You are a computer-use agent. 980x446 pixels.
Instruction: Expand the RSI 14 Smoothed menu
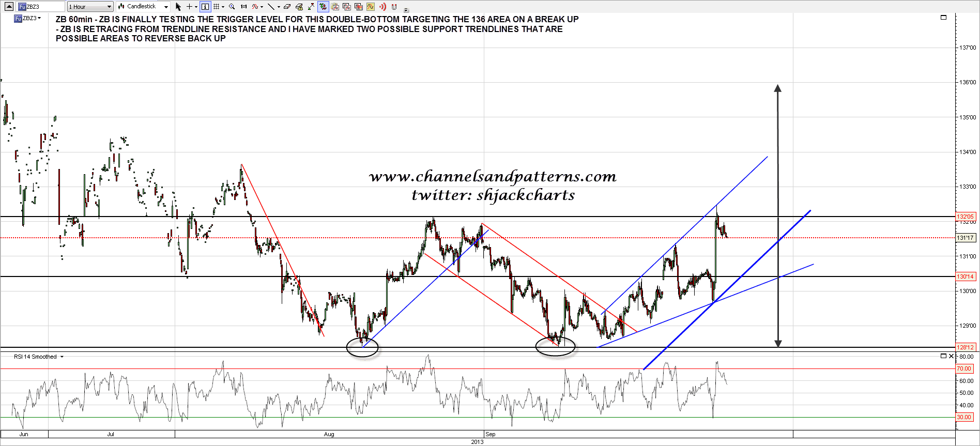(x=62, y=357)
